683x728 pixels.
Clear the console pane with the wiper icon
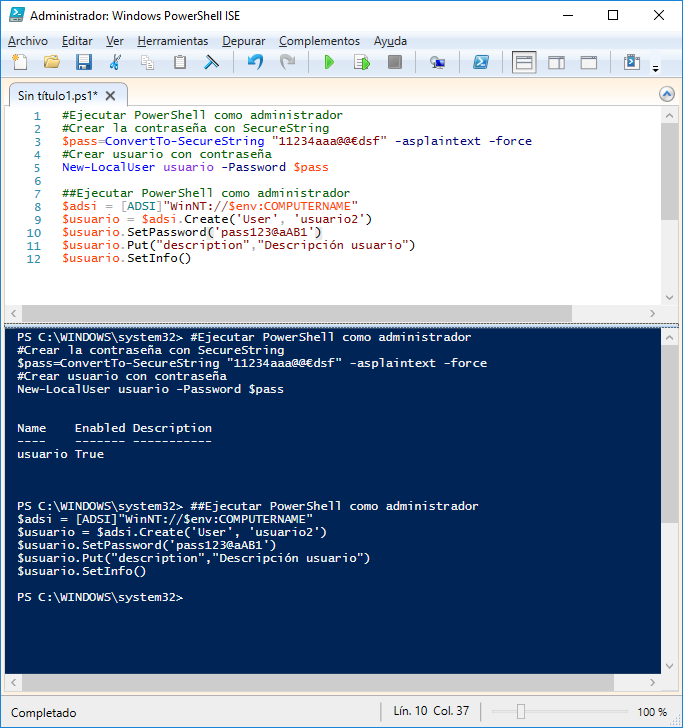click(211, 62)
